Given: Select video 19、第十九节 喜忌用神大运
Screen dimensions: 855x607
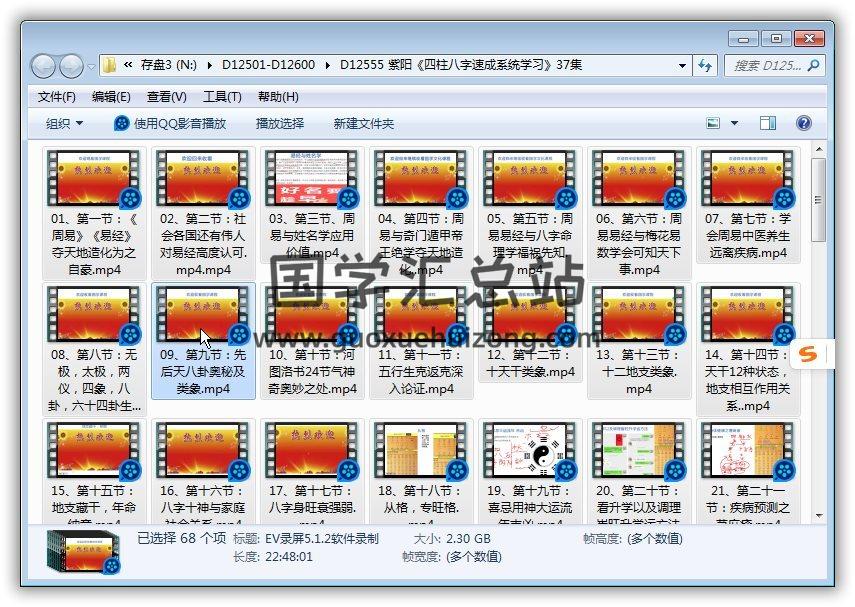Looking at the screenshot, I should (530, 471).
